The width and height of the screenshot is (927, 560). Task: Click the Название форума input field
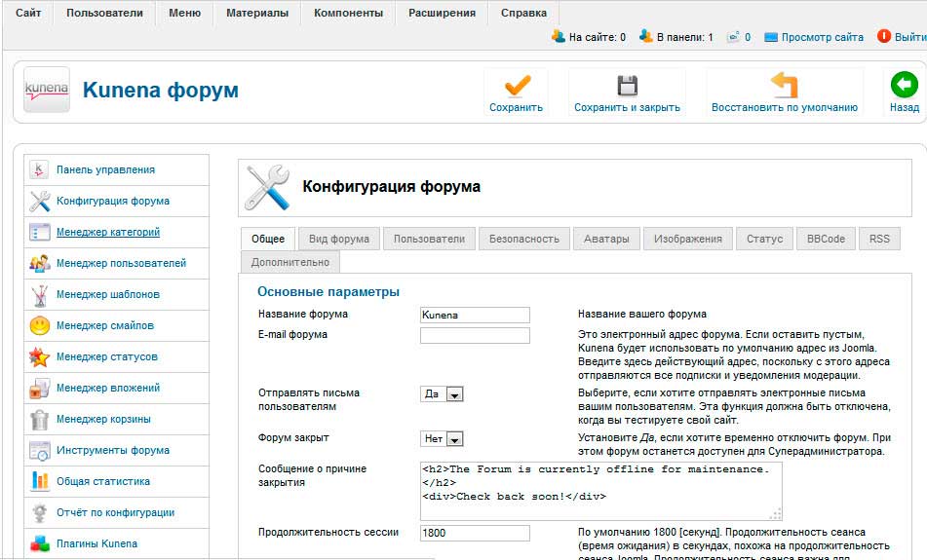pos(475,315)
